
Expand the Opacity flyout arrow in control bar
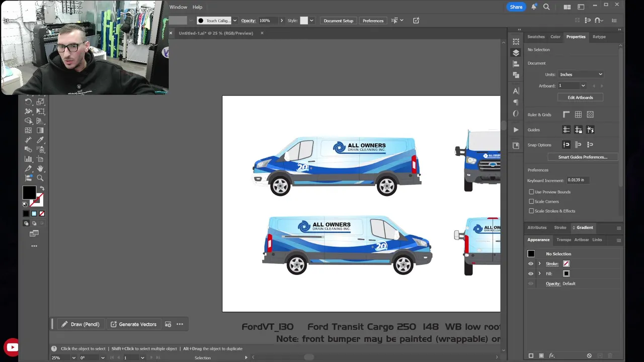[281, 21]
